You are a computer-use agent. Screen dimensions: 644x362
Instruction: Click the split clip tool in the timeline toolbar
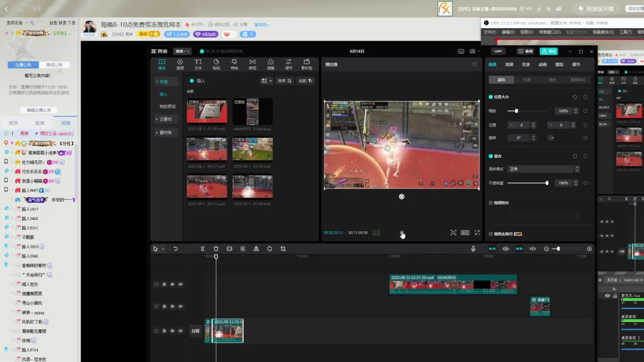pos(202,249)
